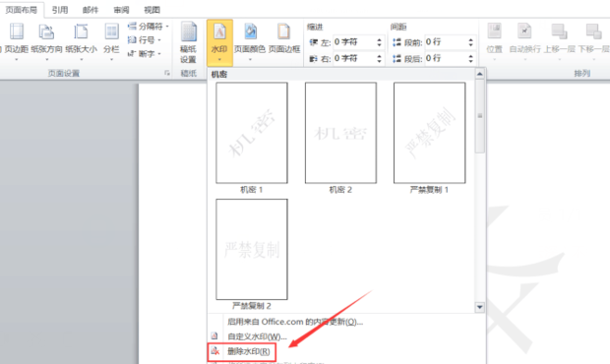610x364 pixels.
Task: Adjust the left indent 左 spinner arrows
Action: (380, 42)
